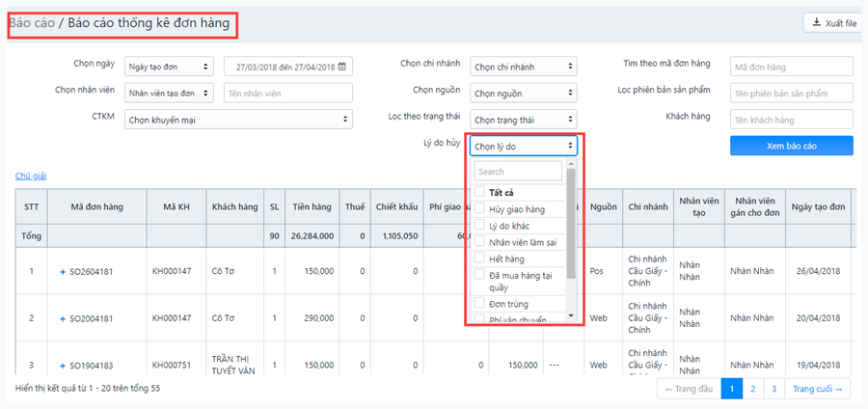Click Xem báo cáo button
This screenshot has height=409, width=868.
point(792,146)
